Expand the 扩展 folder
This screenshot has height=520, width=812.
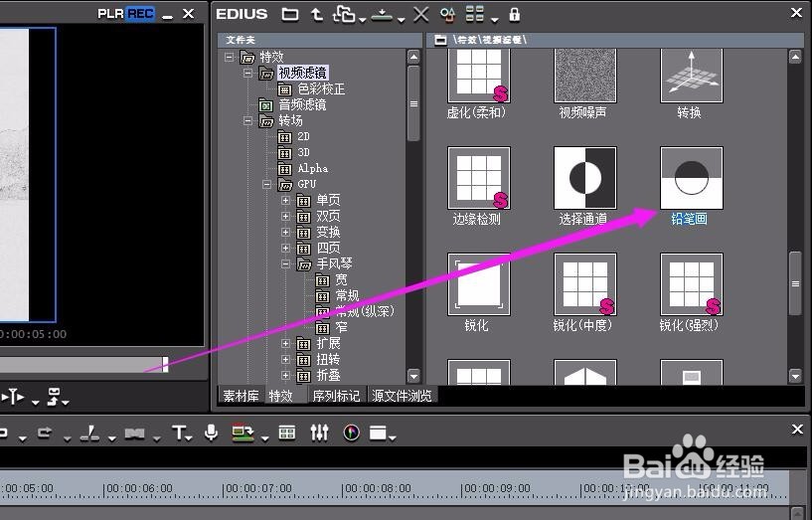point(285,343)
